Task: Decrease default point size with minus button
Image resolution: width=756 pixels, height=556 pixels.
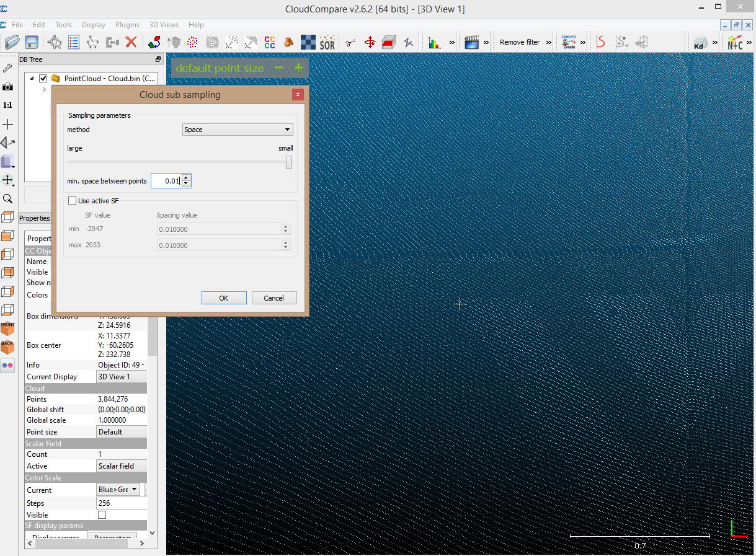Action: [278, 68]
